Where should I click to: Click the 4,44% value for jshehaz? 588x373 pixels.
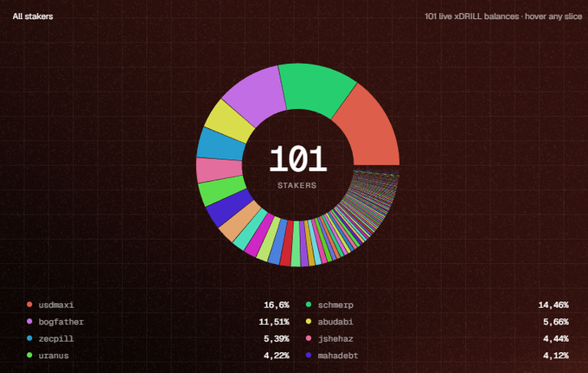click(x=556, y=339)
